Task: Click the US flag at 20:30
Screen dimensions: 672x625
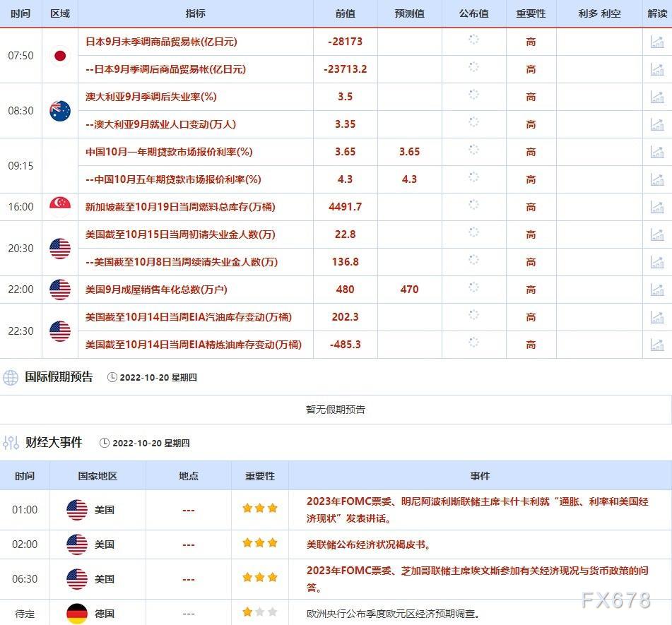Action: coord(60,249)
